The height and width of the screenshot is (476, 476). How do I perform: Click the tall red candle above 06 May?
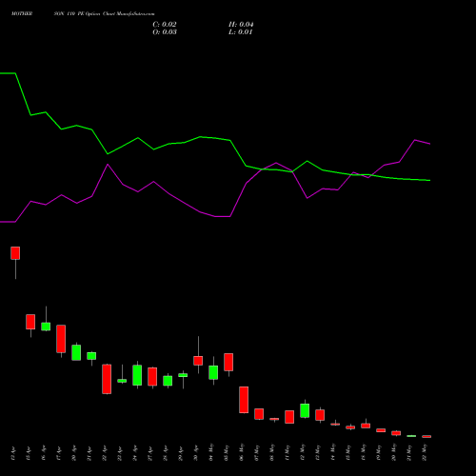[x=244, y=400]
